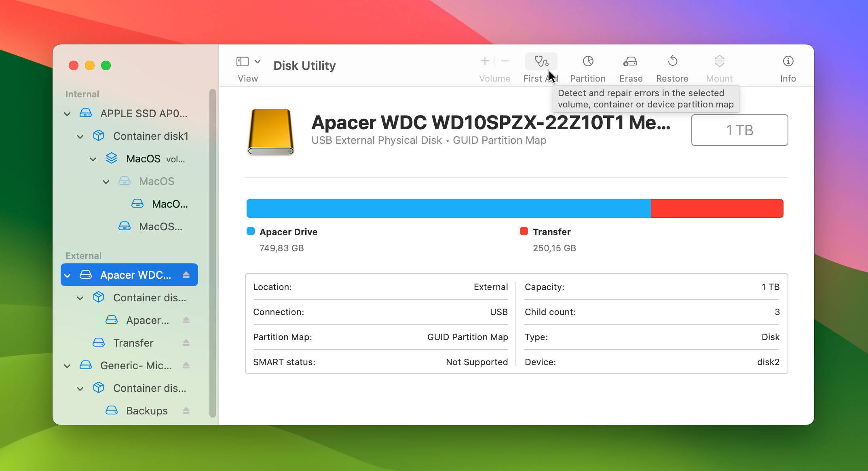Click SMART status Not Supported value
This screenshot has width=868, height=471.
coord(477,362)
